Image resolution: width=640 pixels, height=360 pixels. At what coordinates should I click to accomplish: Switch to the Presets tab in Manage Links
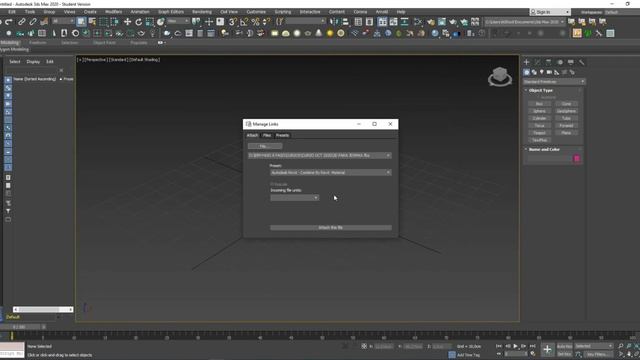[282, 135]
